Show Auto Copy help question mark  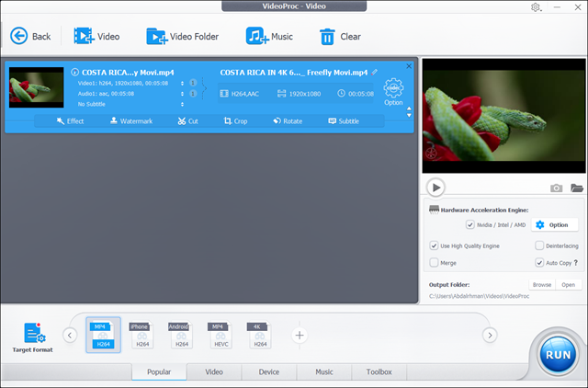576,263
